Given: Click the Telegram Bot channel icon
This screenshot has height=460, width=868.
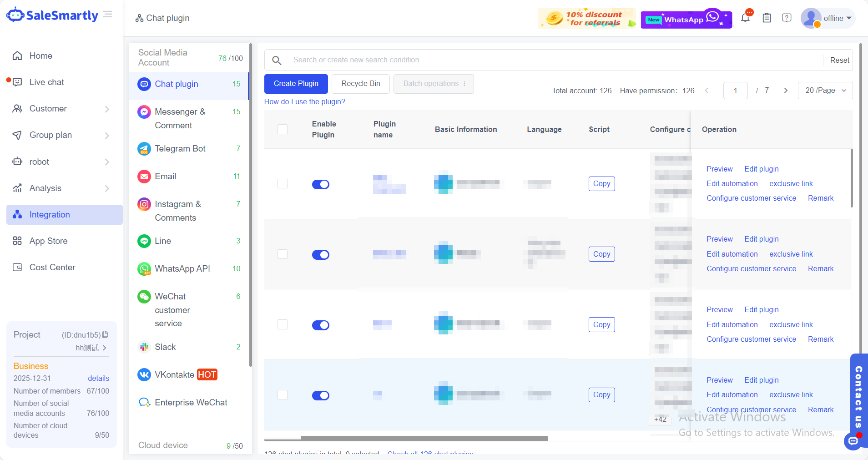Looking at the screenshot, I should 144,149.
